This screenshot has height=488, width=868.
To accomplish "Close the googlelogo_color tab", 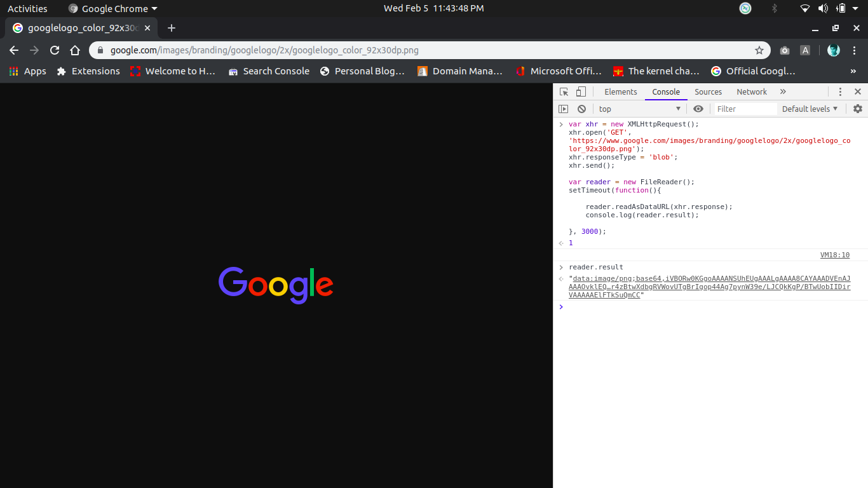I will pyautogui.click(x=148, y=28).
